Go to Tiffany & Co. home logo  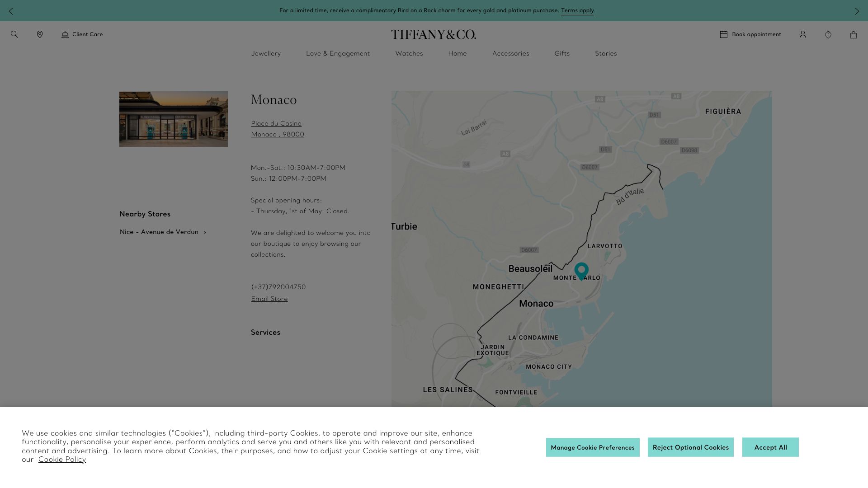point(434,34)
